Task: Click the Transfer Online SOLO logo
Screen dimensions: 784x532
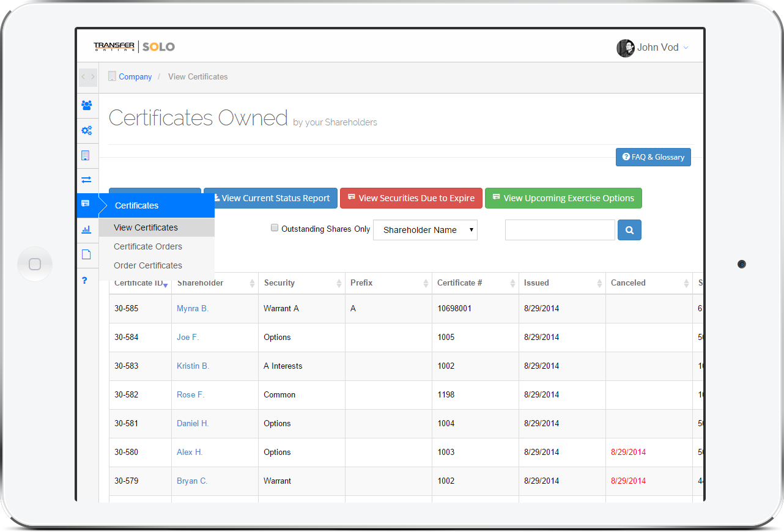Action: pos(134,46)
